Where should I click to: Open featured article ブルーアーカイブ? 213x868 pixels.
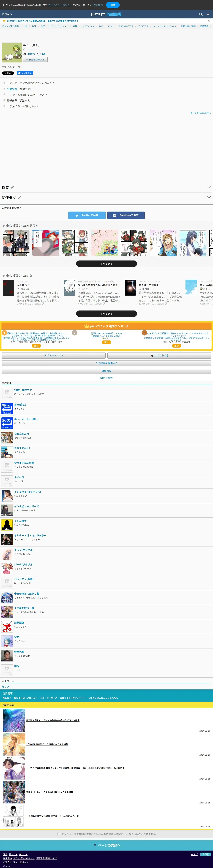tap(48, 698)
